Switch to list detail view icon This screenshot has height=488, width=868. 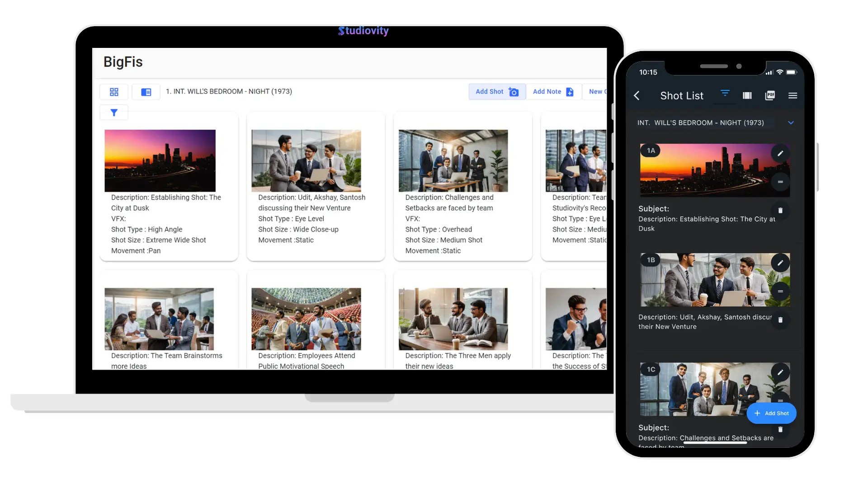coord(146,92)
